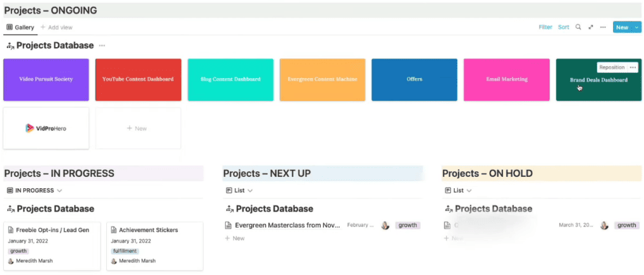Image resolution: width=644 pixels, height=275 pixels.
Task: Click the Projects – IN PROGRESS heading
Action: [x=59, y=174]
